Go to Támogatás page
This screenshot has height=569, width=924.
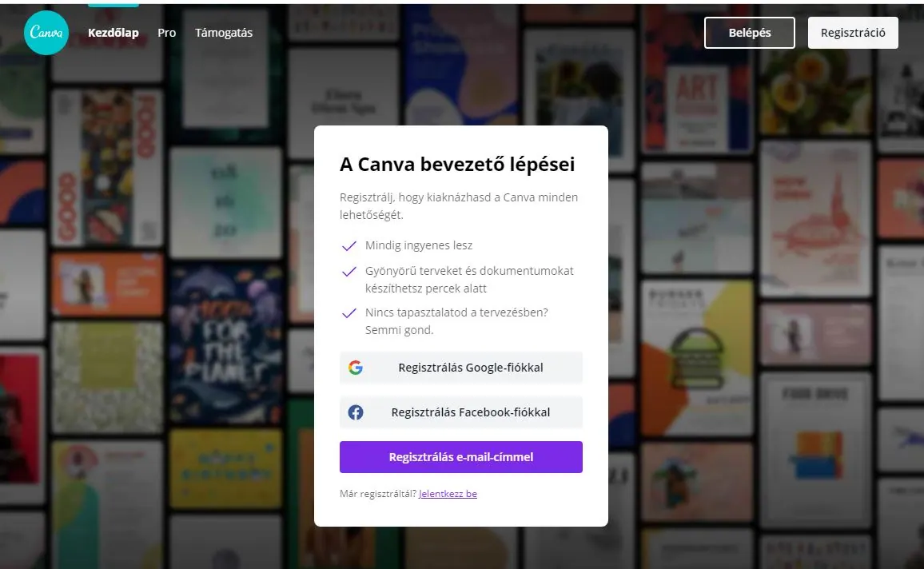(x=224, y=33)
